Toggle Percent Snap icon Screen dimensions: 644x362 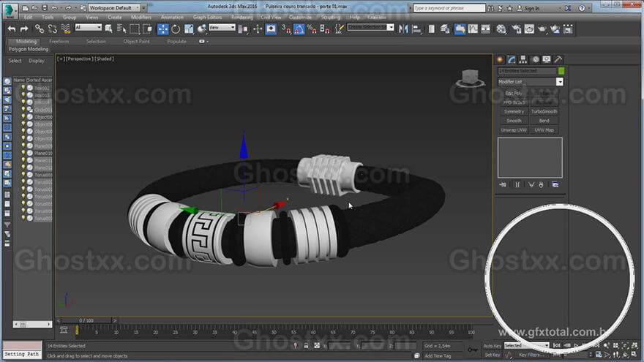[312, 29]
